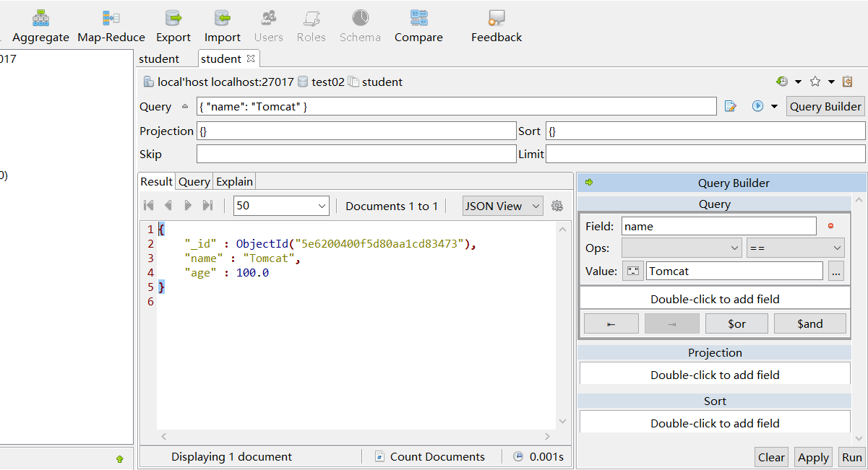Collapse the query bar with the up triangle
The height and width of the screenshot is (470, 868).
(x=184, y=106)
